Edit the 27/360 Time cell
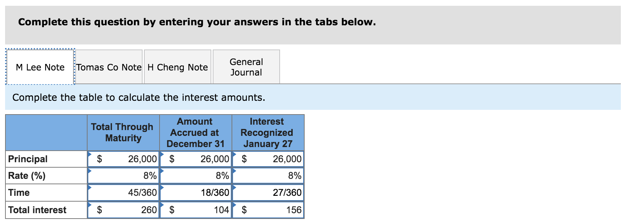The width and height of the screenshot is (644, 224). 268,193
